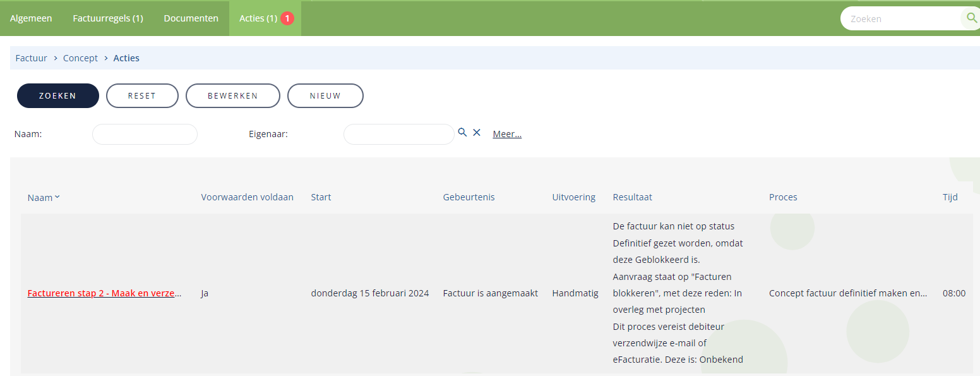Toggle sort arrow beside Naam column

point(57,197)
